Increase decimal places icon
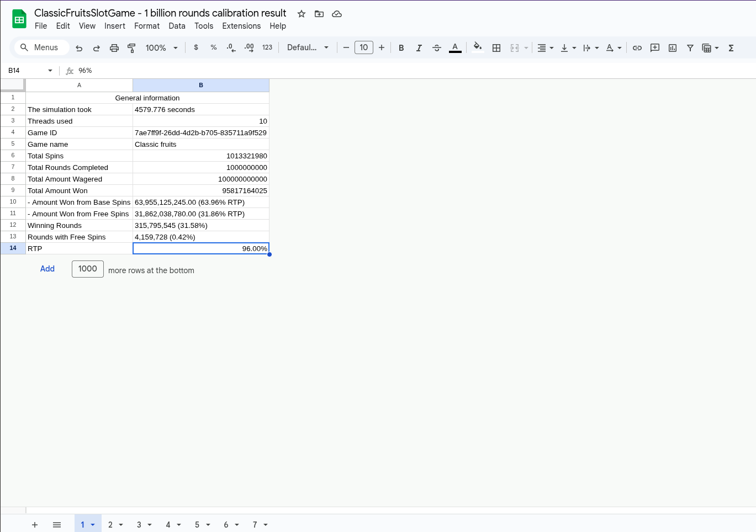The width and height of the screenshot is (756, 532). (x=249, y=47)
